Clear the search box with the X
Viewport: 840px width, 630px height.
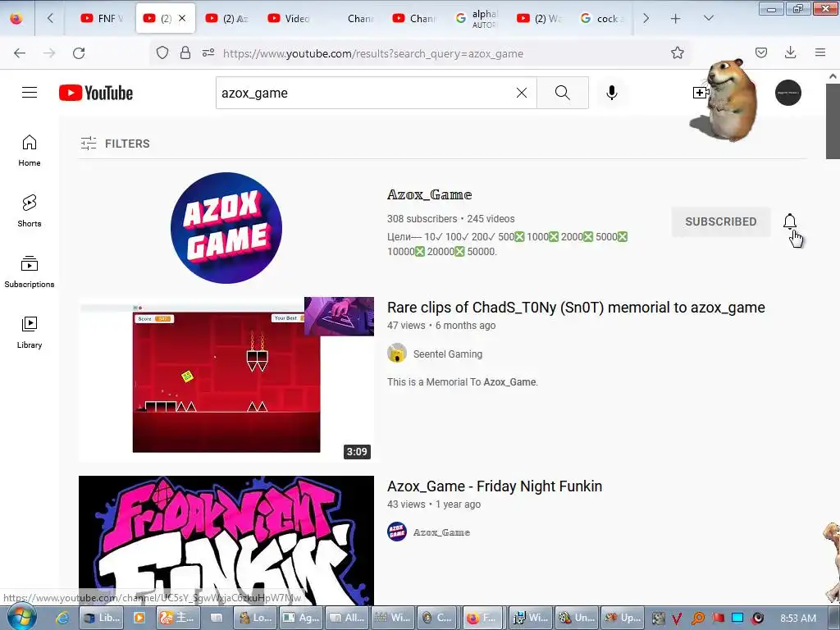521,93
